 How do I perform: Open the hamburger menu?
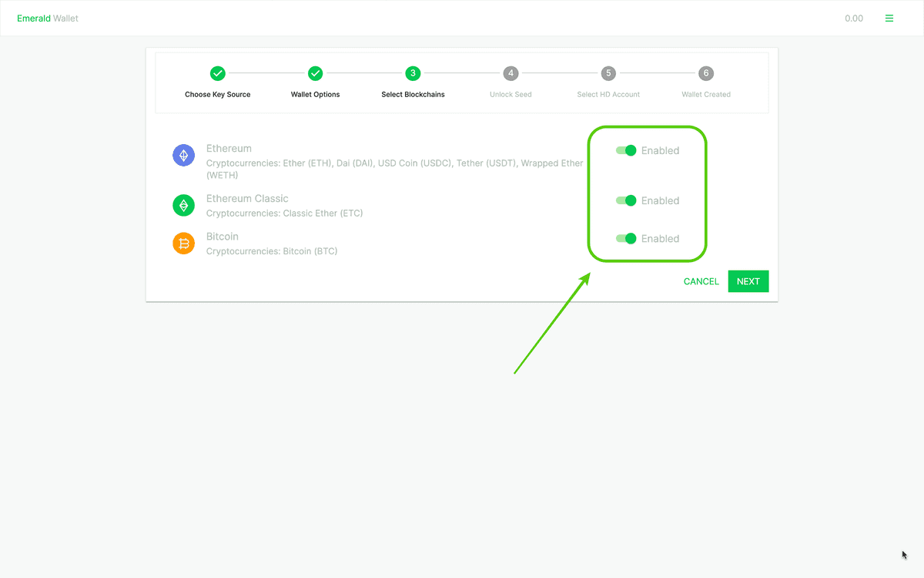pyautogui.click(x=889, y=18)
